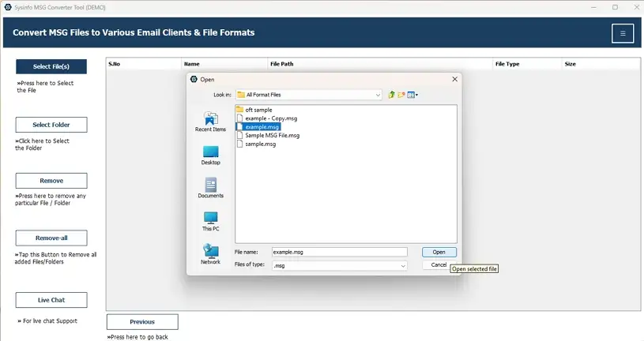Click into the File name field
The width and height of the screenshot is (644, 341).
coord(340,252)
